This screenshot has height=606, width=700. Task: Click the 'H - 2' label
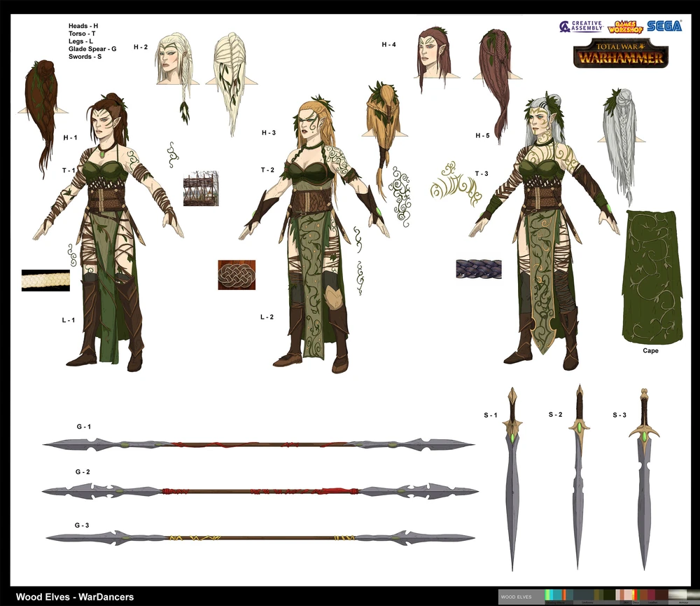point(141,47)
